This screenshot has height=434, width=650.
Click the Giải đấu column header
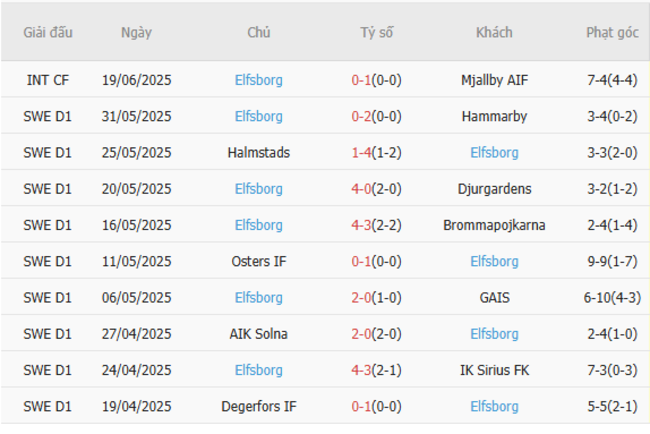[48, 33]
